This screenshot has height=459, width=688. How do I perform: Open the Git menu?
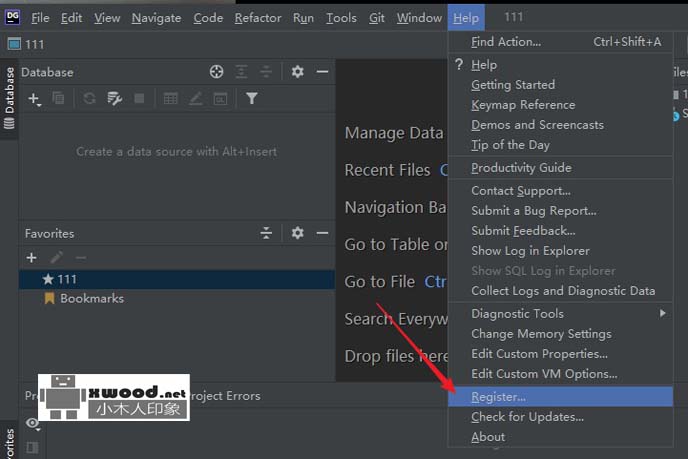click(376, 18)
